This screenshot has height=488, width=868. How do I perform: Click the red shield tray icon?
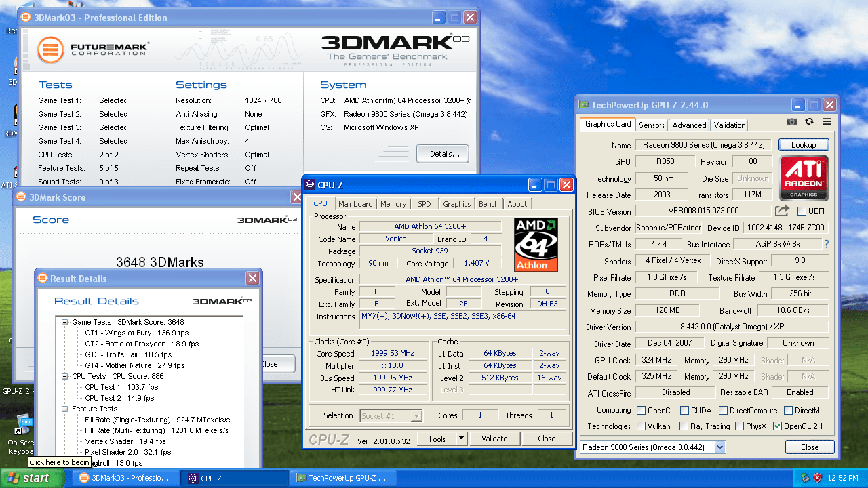[818, 478]
